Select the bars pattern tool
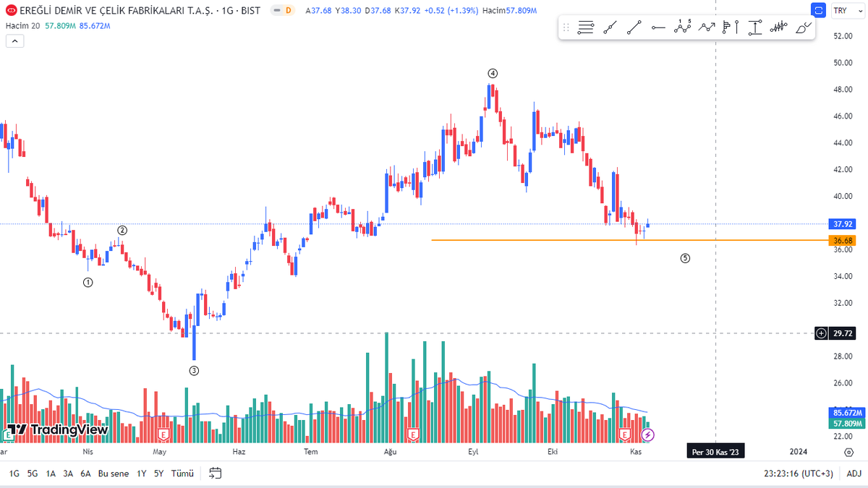Screen dimensions: 868x488 coord(778,28)
